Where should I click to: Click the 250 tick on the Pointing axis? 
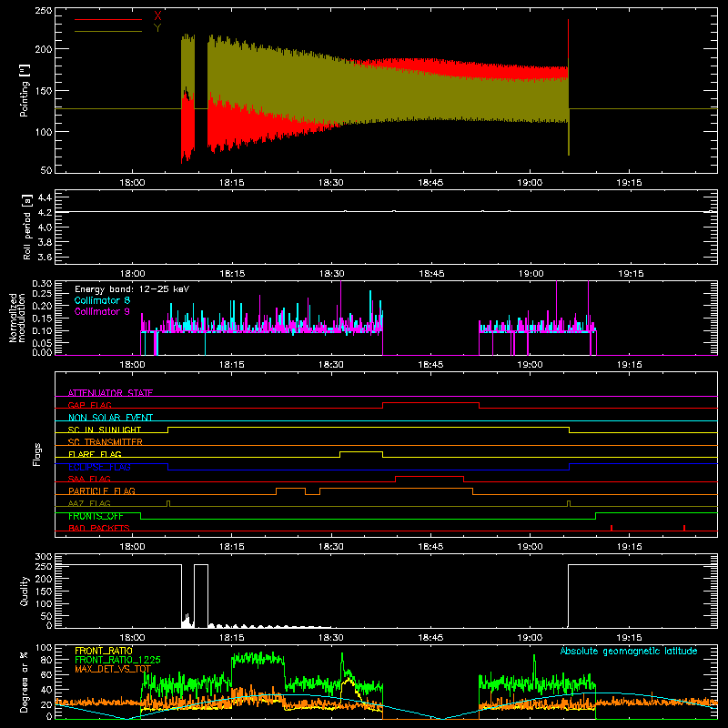click(43, 11)
